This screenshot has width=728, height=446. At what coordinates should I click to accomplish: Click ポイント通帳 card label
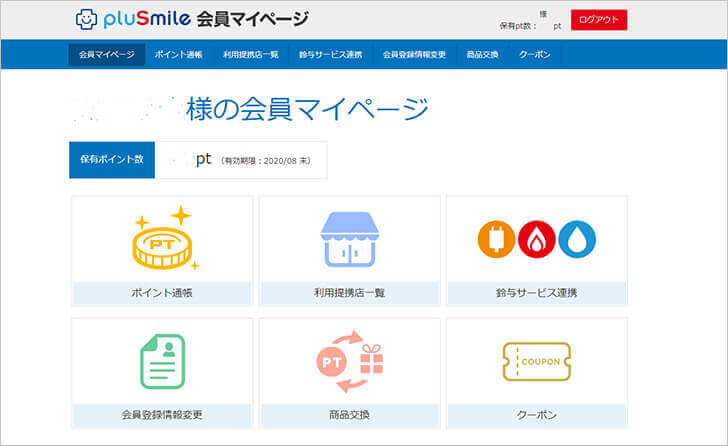point(162,293)
